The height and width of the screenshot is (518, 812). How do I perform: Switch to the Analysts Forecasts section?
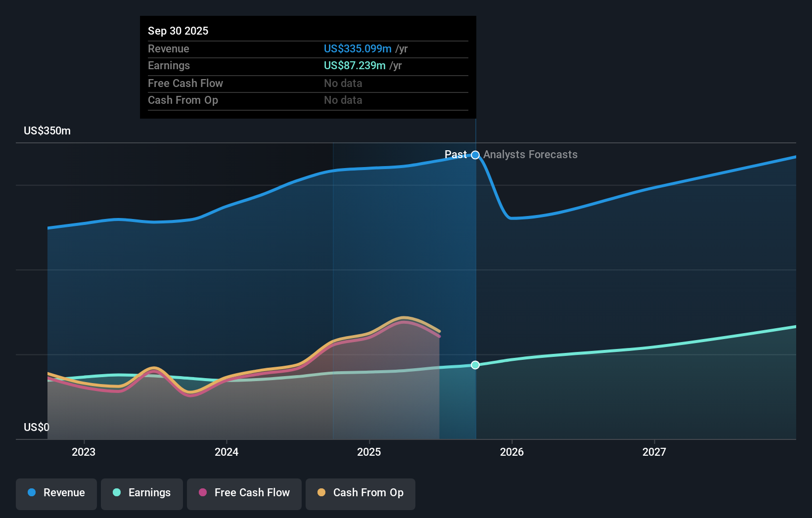531,155
